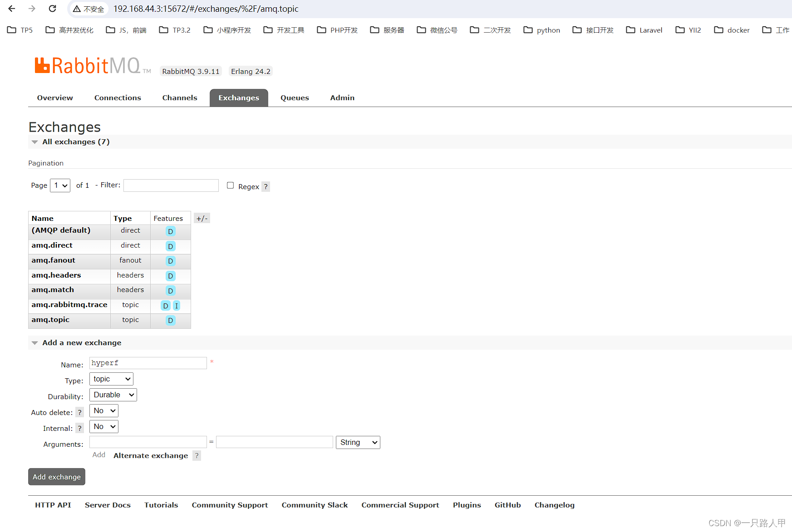This screenshot has height=532, width=792.
Task: Open the amq.rabbitmq.trace exchange link
Action: [x=69, y=305]
